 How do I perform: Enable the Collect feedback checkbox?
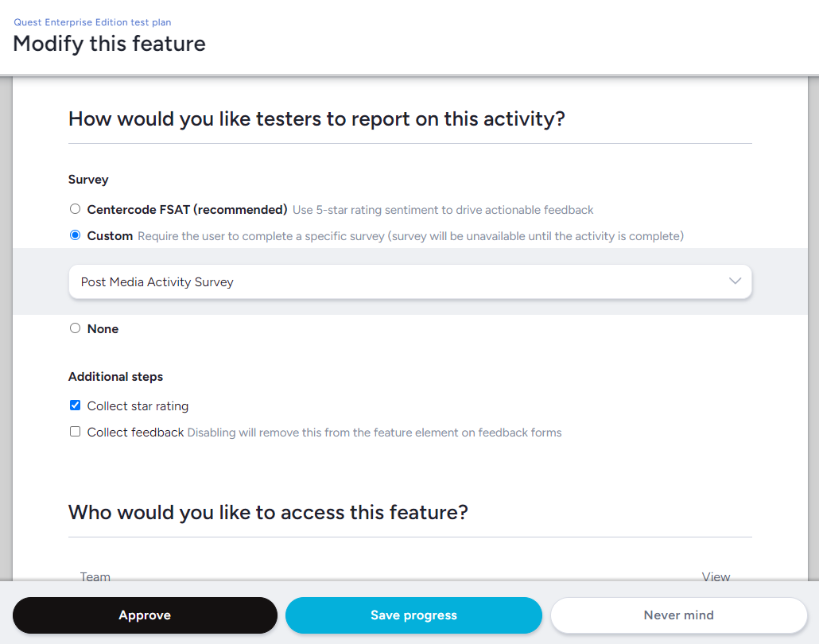click(75, 432)
